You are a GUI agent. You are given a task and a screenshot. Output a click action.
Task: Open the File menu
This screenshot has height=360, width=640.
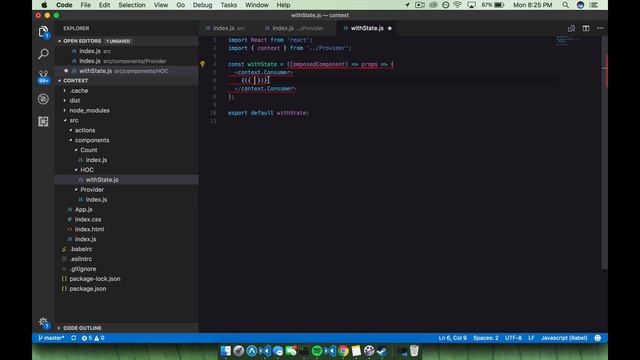click(85, 5)
